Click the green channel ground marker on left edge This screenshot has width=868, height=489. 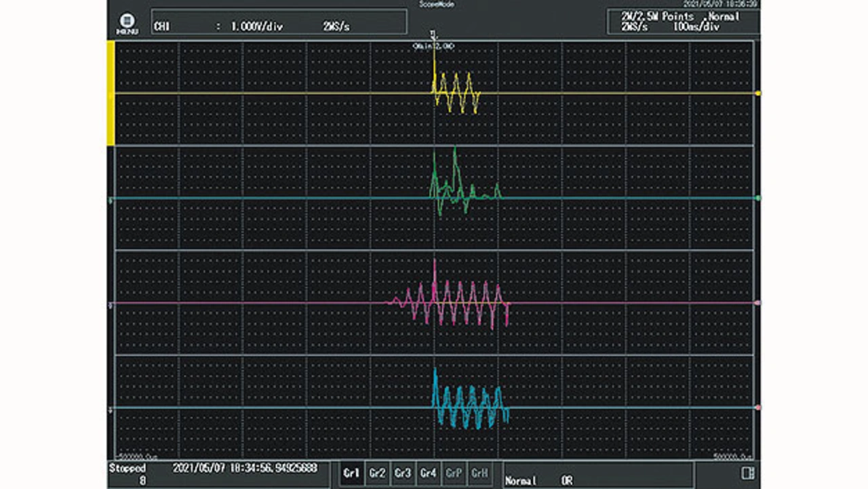111,200
